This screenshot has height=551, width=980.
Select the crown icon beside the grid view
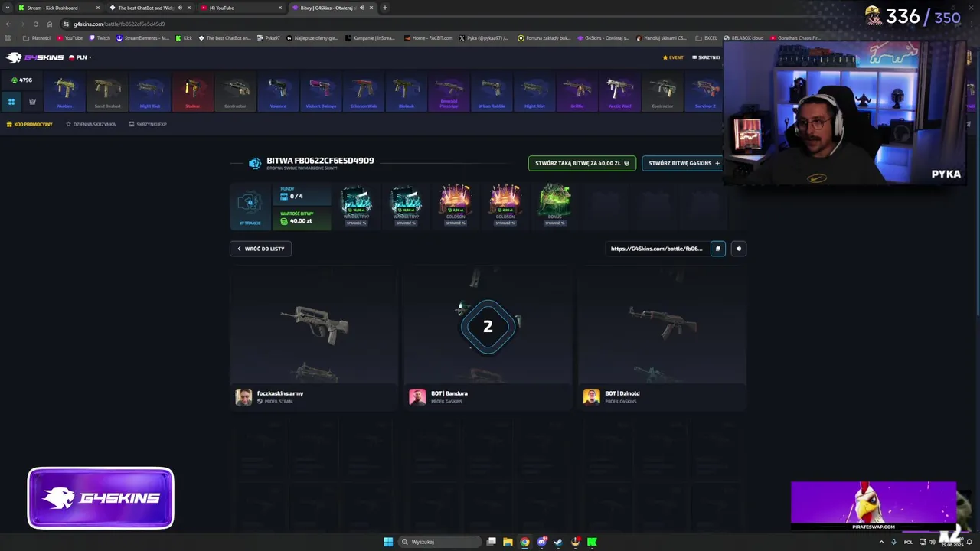tap(32, 102)
